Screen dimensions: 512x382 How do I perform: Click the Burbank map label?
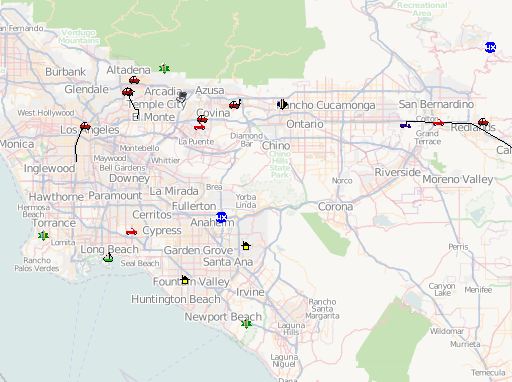[65, 72]
